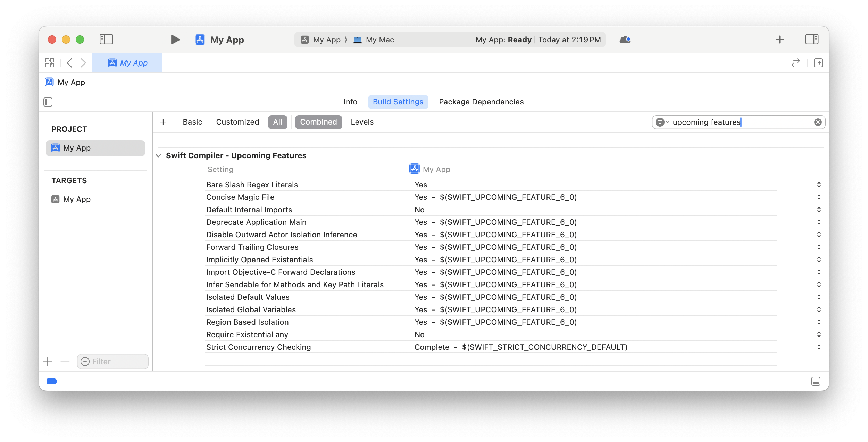Viewport: 868px width, 442px height.
Task: Toggle the debug area icon at bottom right
Action: (816, 381)
